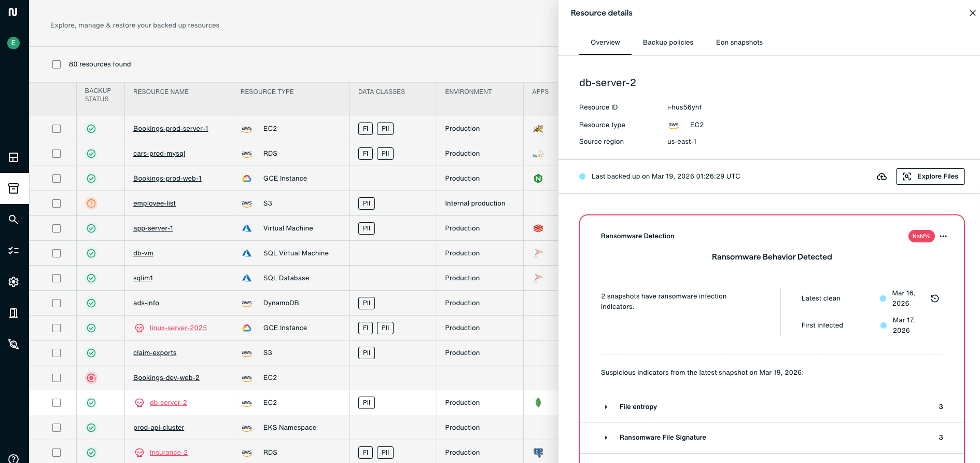Click the NaN% ransomware badge
The height and width of the screenshot is (463, 980).
point(921,236)
